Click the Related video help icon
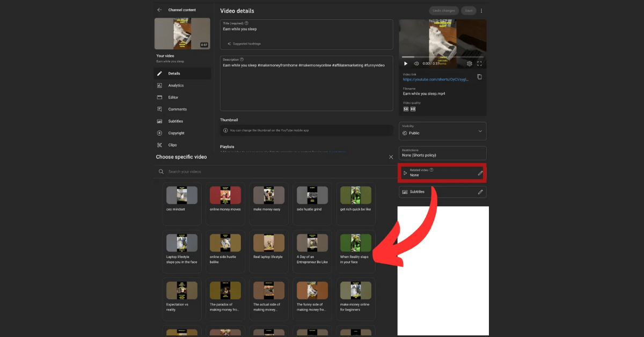Viewport: 644px width, 337px height. coord(431,170)
